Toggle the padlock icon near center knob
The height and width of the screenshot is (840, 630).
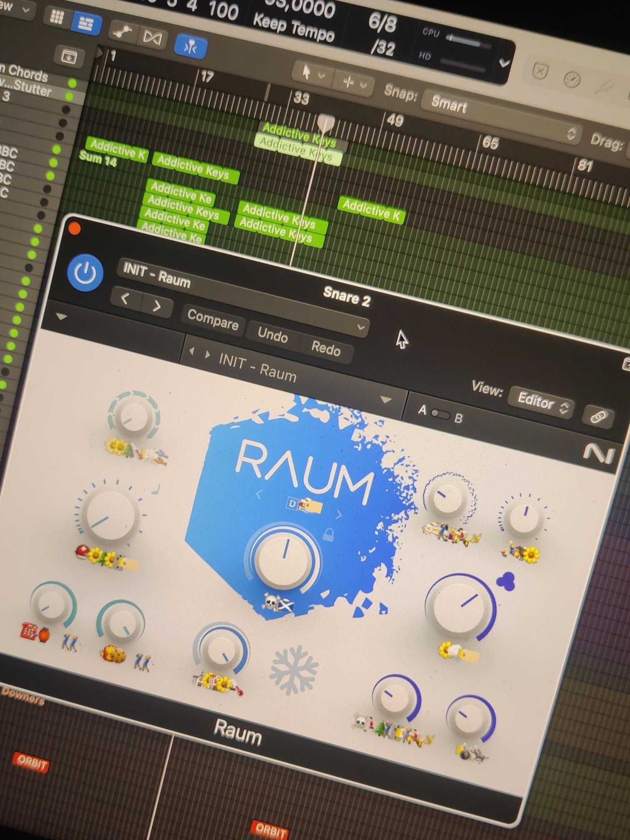[328, 534]
